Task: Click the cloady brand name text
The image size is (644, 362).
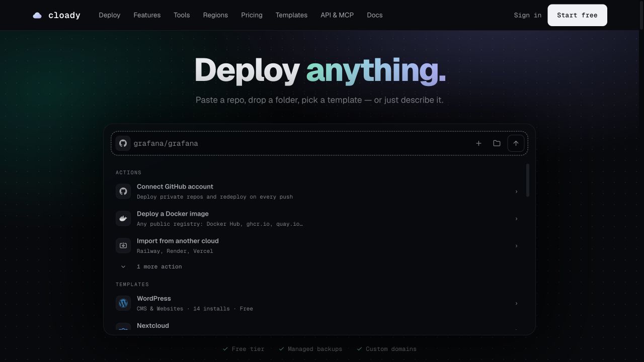Action: pos(64,16)
